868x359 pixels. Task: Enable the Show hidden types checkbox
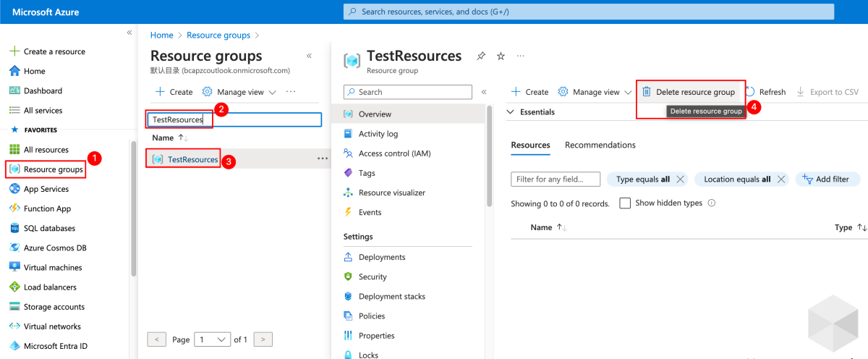click(625, 203)
